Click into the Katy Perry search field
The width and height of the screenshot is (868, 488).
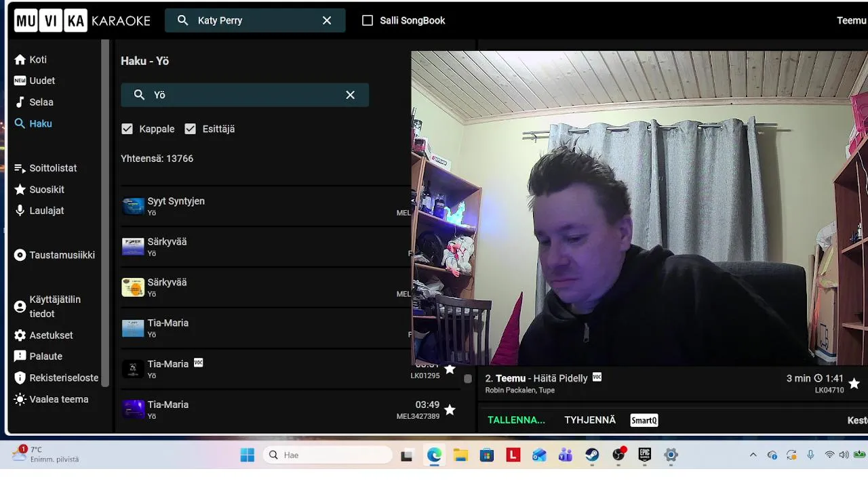point(255,20)
